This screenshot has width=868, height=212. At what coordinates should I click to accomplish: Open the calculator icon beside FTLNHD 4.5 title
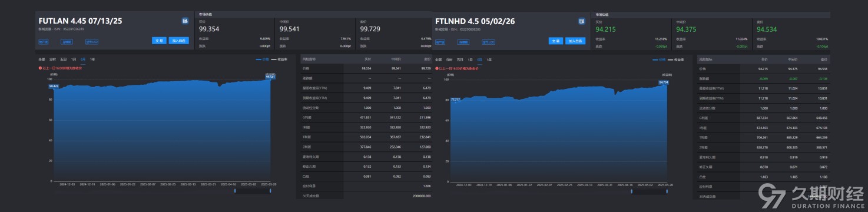click(582, 21)
